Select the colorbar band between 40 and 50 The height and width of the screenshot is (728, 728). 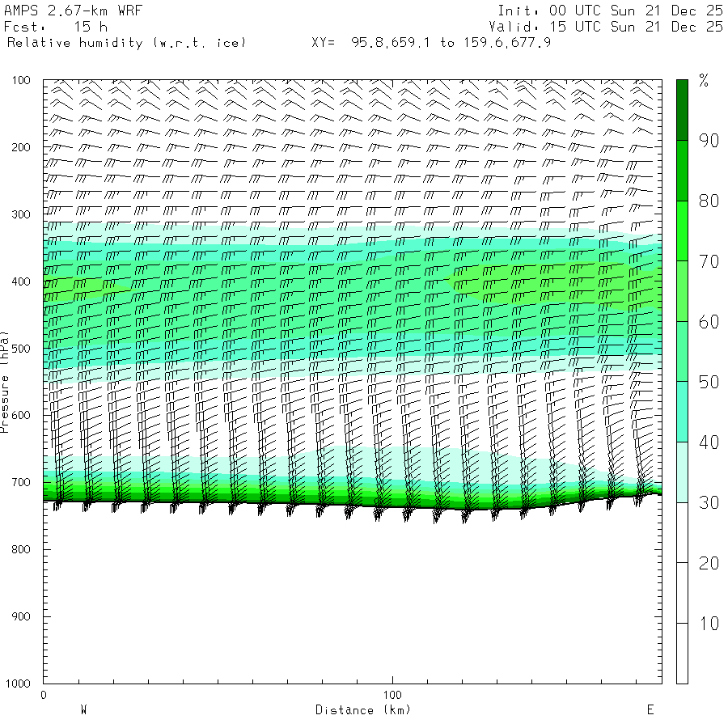[682, 412]
